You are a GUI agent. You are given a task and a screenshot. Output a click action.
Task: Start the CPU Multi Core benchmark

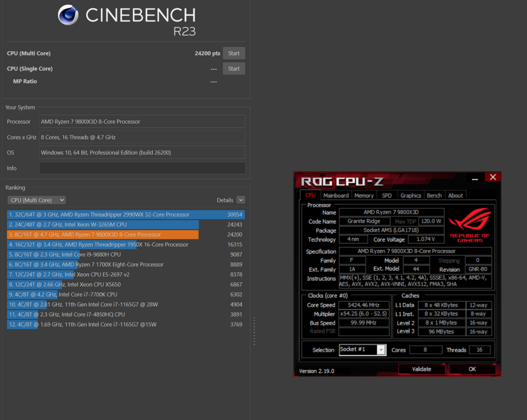(234, 53)
